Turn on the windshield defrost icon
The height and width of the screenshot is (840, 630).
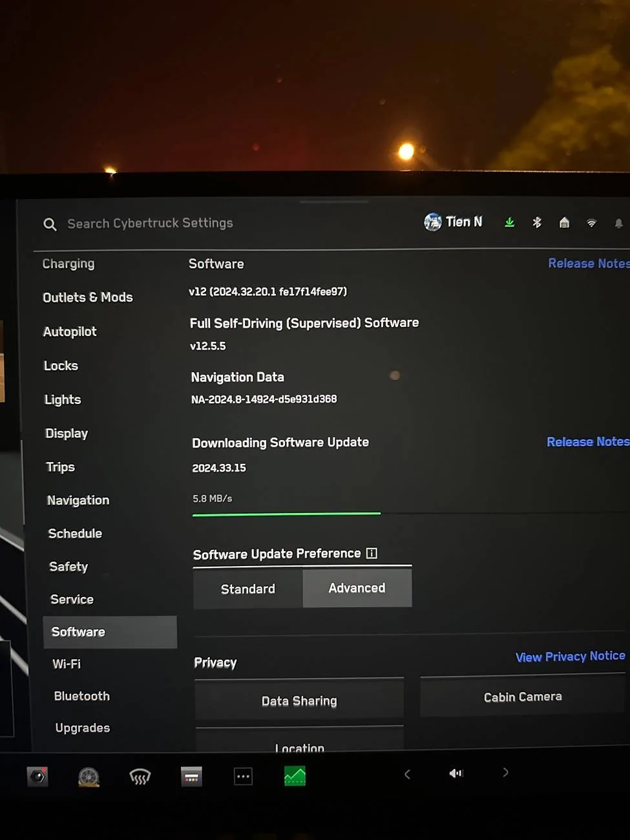[140, 776]
